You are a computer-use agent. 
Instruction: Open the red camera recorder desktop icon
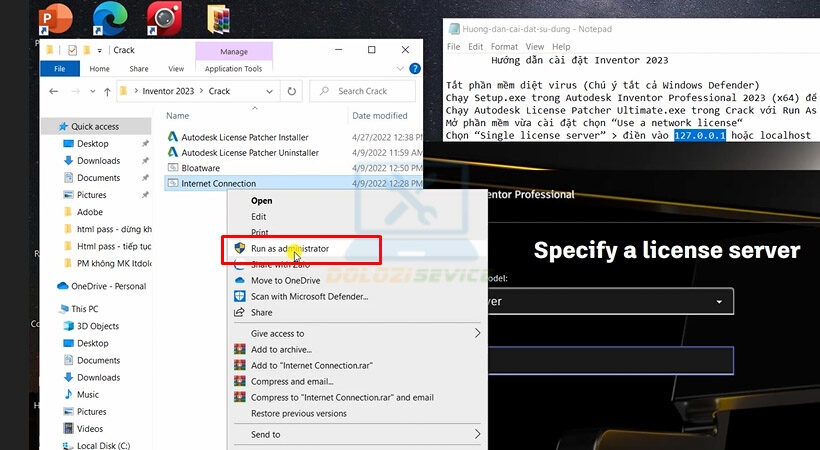click(x=164, y=19)
